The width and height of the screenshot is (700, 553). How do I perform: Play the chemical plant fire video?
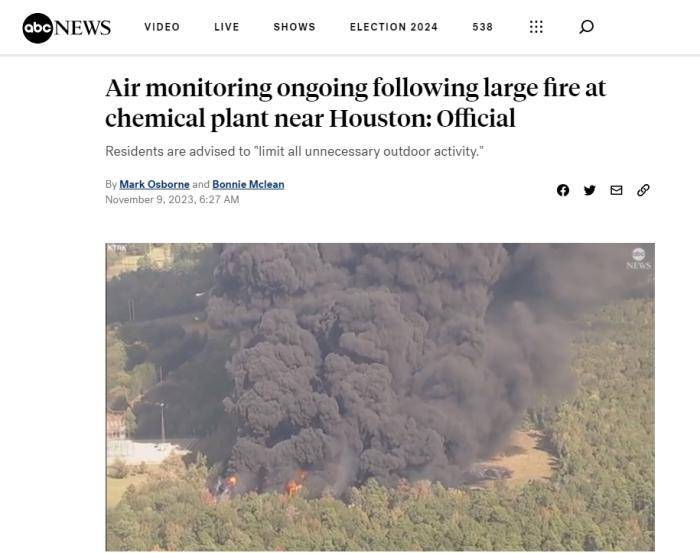pos(380,397)
